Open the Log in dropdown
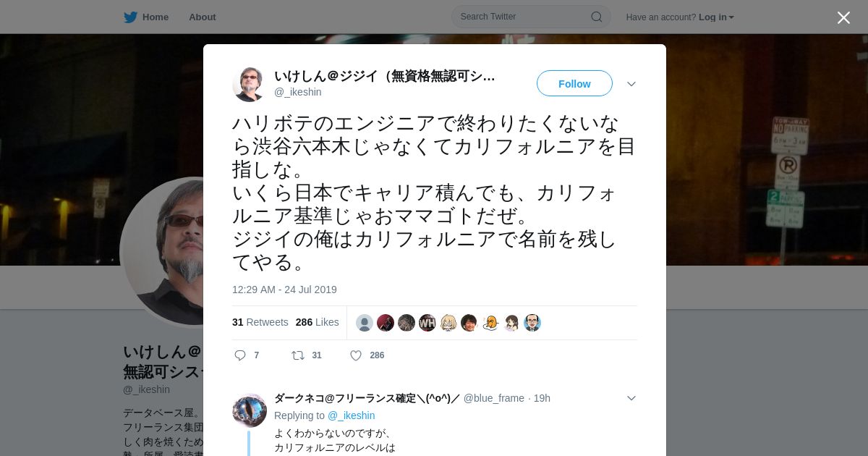 coord(716,17)
